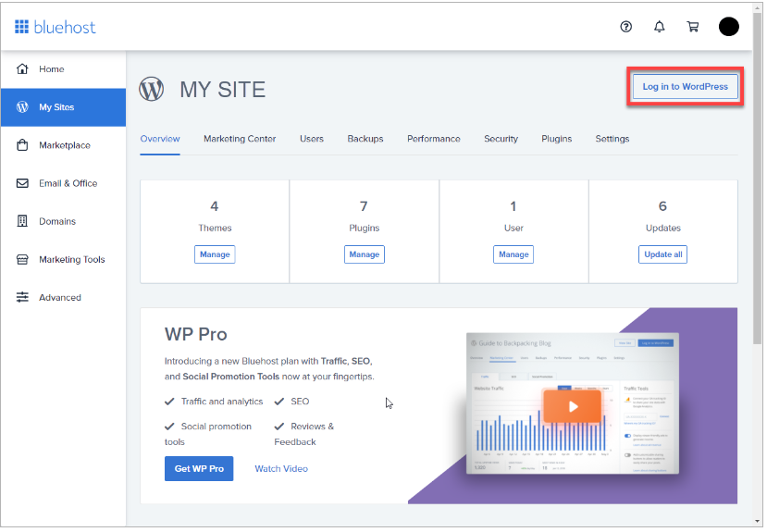
Task: Open the user profile avatar
Action: (x=729, y=27)
